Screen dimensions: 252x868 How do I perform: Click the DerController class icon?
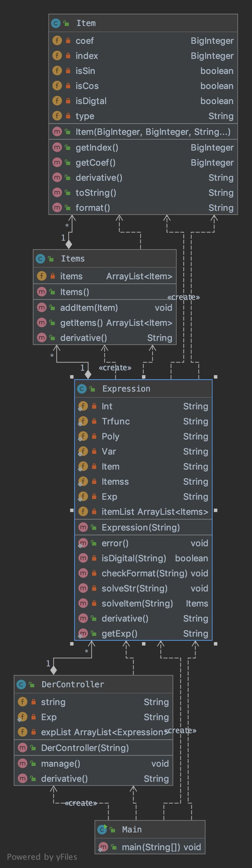[21, 685]
